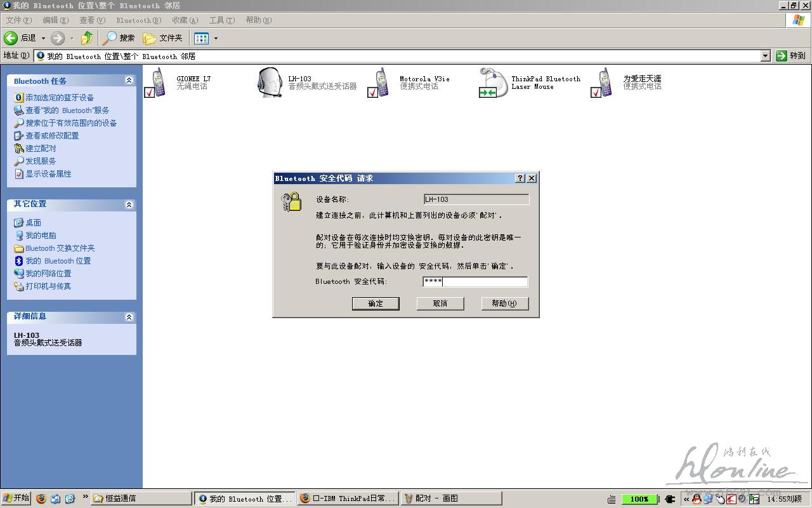Select the ThinkPad Bluetooth Laser Mouse icon

[493, 83]
